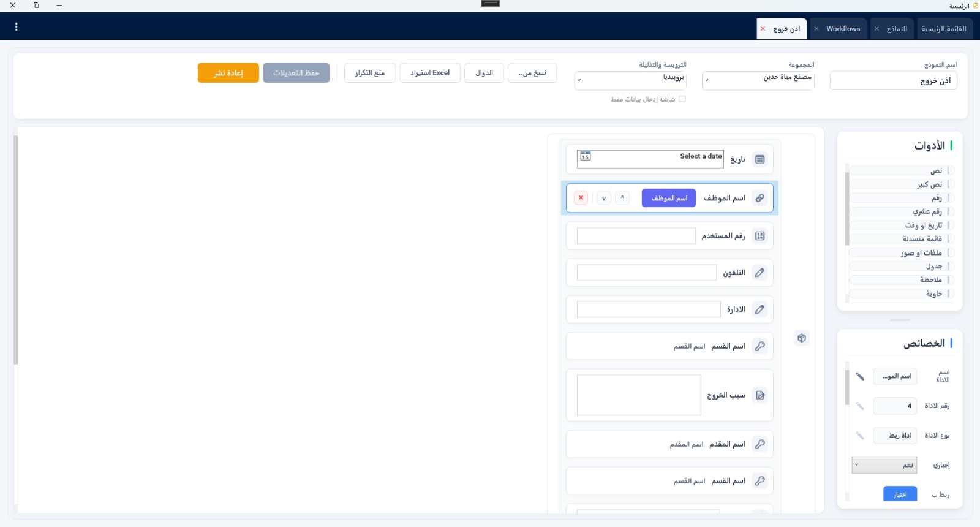Move اسم الموظف field up with the arrow

click(x=622, y=198)
